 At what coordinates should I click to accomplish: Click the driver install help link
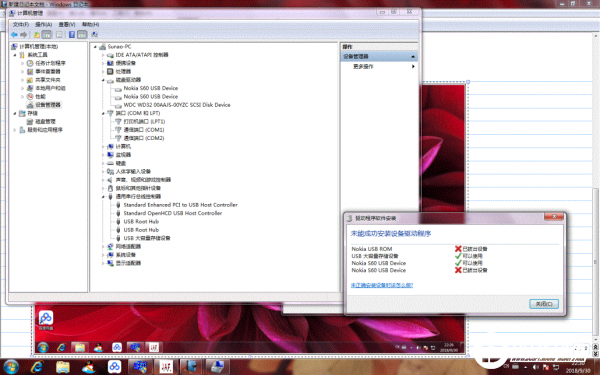click(382, 285)
